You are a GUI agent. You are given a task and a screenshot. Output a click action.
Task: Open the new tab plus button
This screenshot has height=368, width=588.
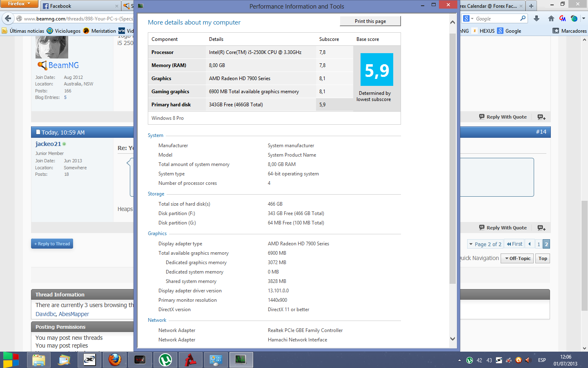click(531, 6)
